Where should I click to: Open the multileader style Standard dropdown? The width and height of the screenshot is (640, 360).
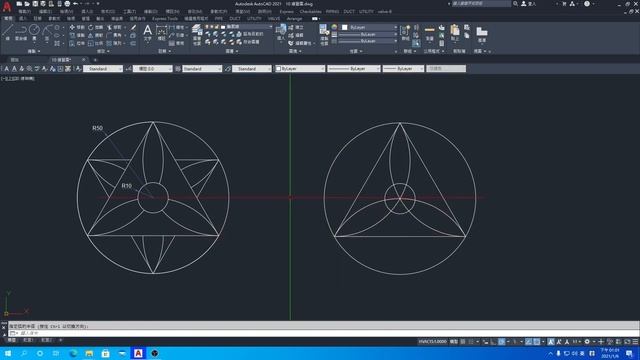click(x=252, y=69)
